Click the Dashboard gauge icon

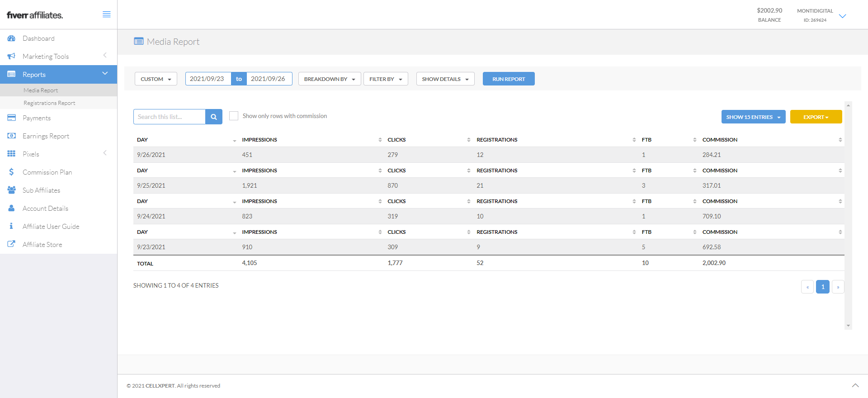11,38
